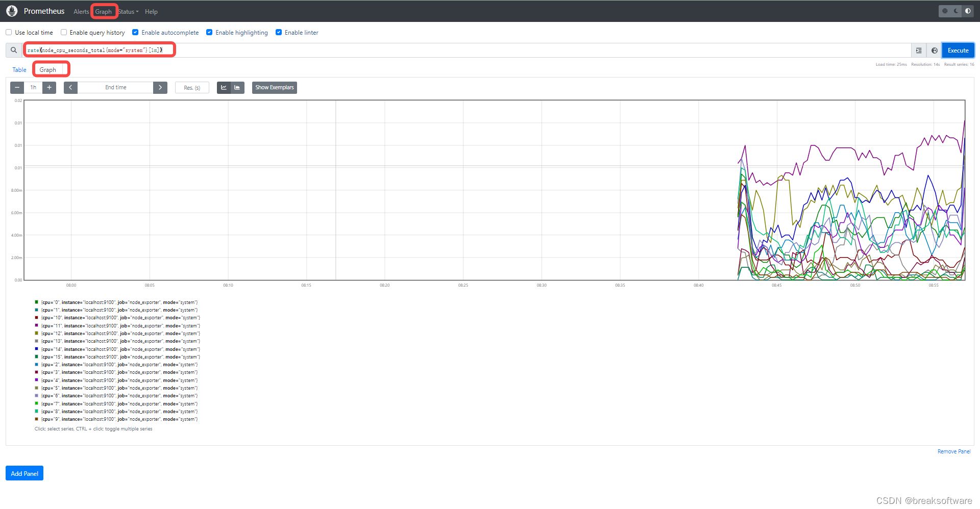Click the 1h range input field
The height and width of the screenshot is (509, 980).
click(x=33, y=87)
